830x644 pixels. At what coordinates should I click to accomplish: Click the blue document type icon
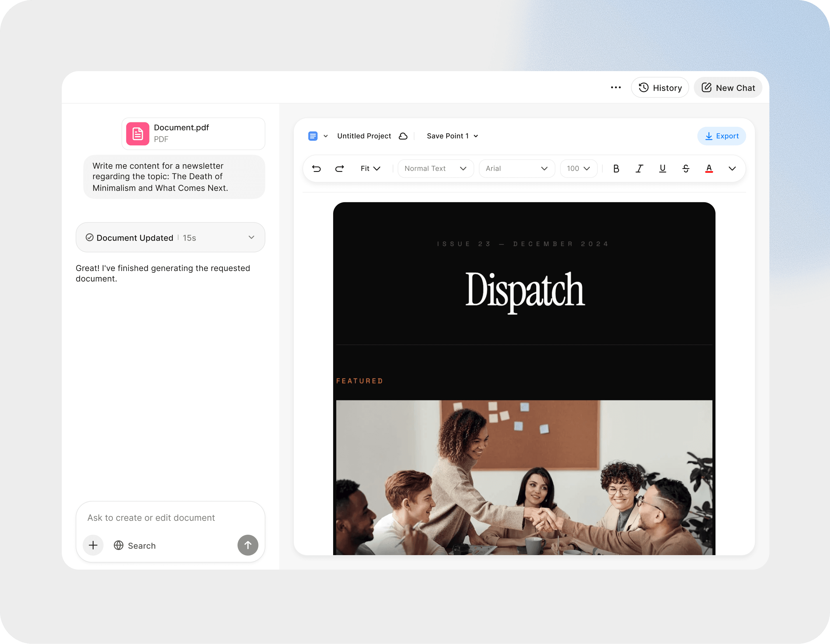tap(313, 136)
